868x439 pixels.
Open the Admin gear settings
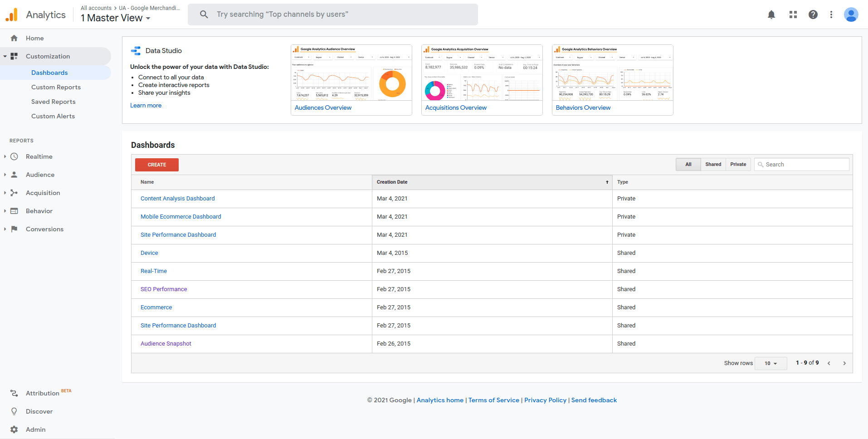click(35, 429)
